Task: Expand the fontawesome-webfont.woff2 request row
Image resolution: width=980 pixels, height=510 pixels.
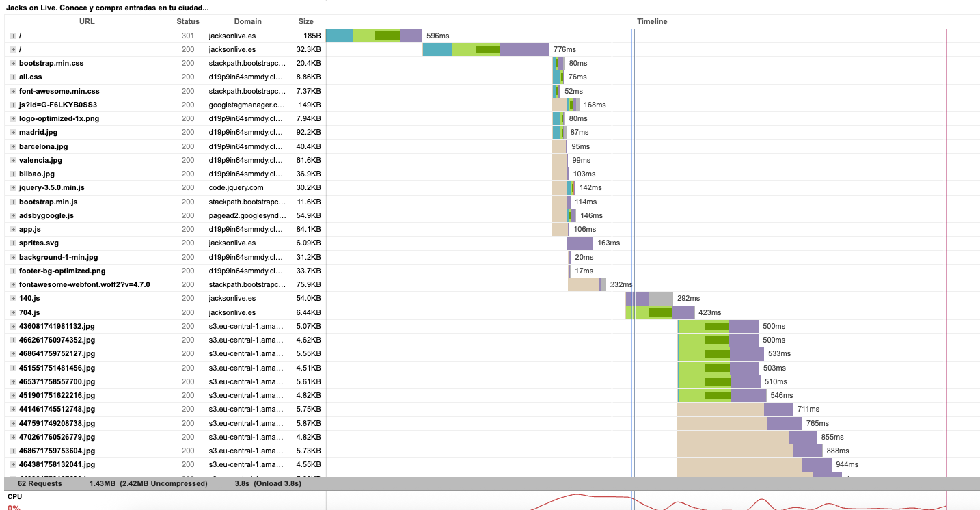Action: point(12,284)
